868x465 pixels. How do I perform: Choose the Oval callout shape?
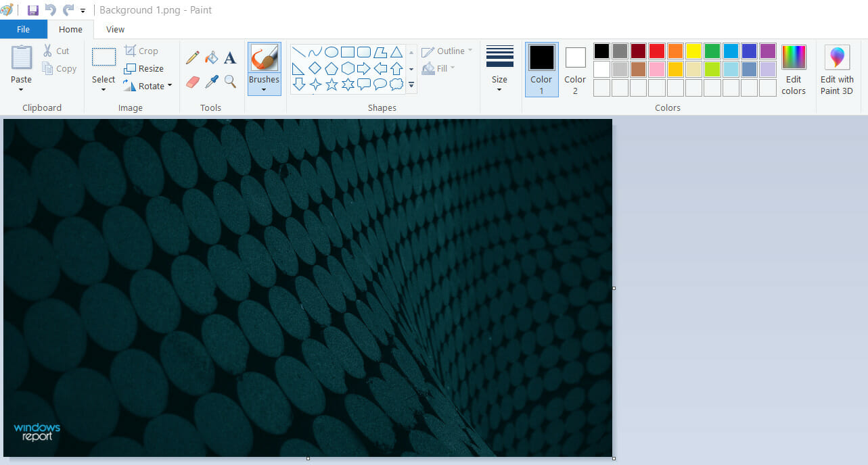tap(380, 84)
